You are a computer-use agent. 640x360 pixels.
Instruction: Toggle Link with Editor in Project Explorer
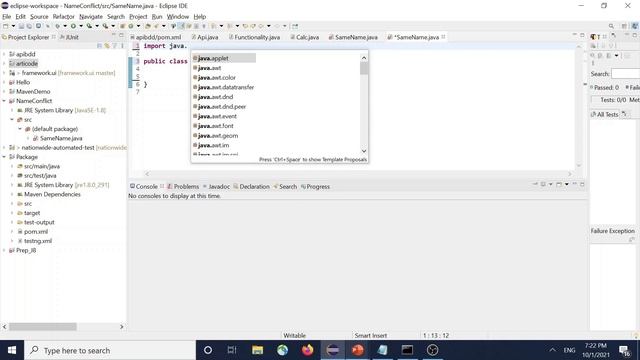coord(107,46)
